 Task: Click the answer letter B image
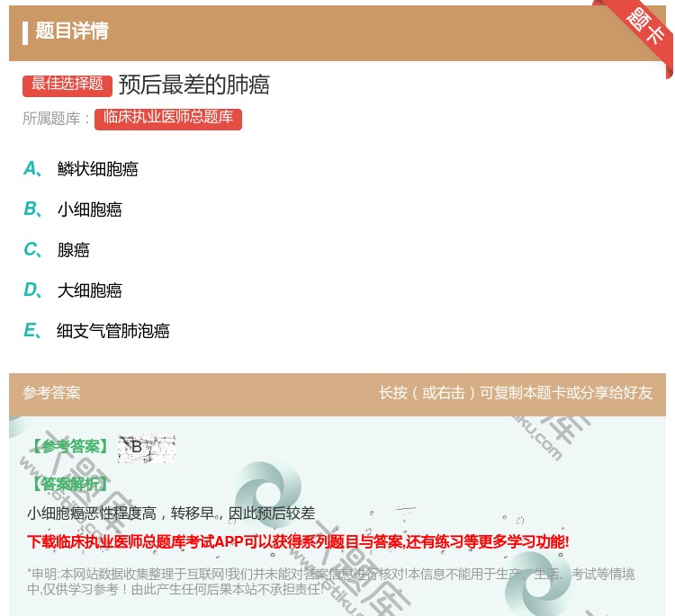[147, 448]
